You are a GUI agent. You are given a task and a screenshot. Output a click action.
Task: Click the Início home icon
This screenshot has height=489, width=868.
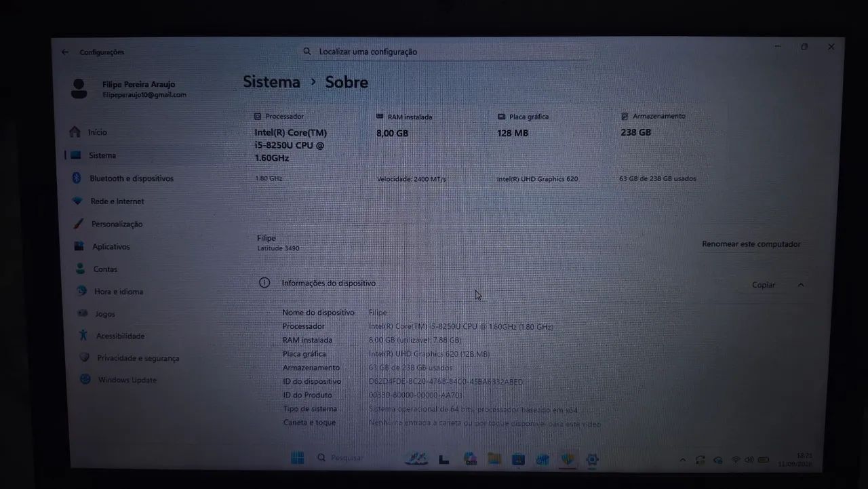pyautogui.click(x=75, y=132)
